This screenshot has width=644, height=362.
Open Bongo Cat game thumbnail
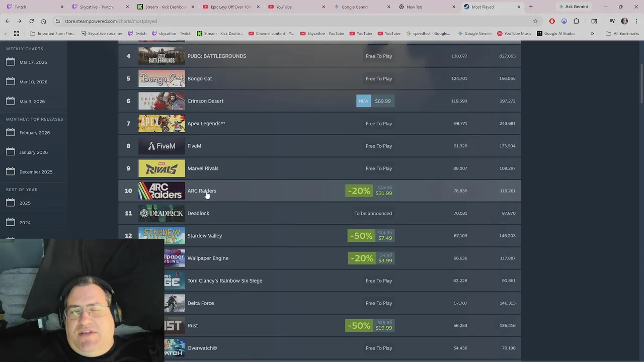[162, 78]
